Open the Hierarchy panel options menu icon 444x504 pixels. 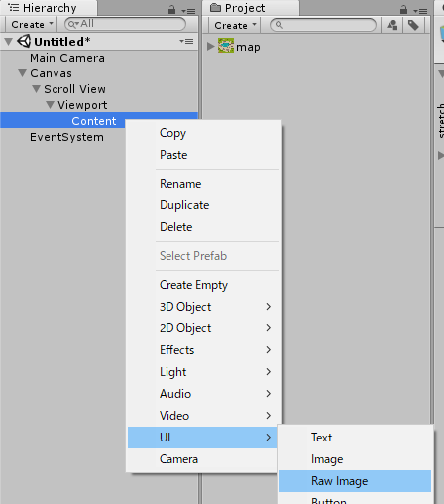click(x=189, y=11)
